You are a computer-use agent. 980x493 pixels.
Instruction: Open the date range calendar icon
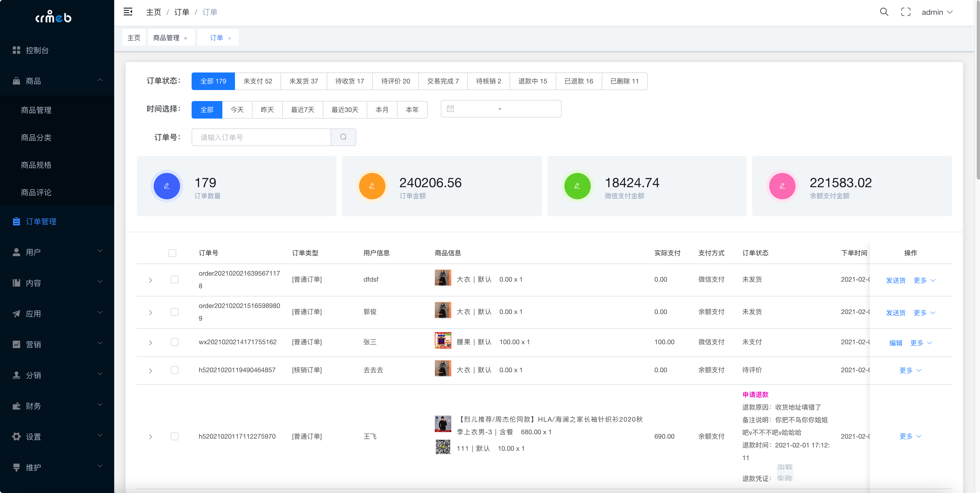(x=450, y=109)
